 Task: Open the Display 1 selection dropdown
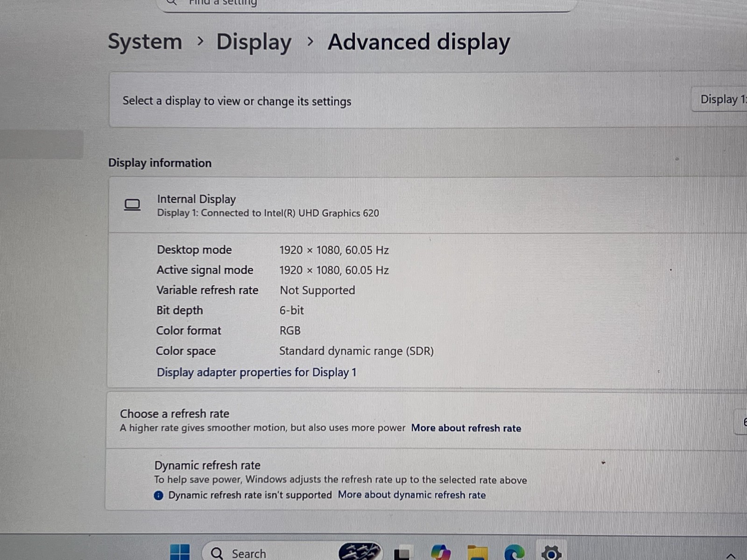tap(719, 99)
